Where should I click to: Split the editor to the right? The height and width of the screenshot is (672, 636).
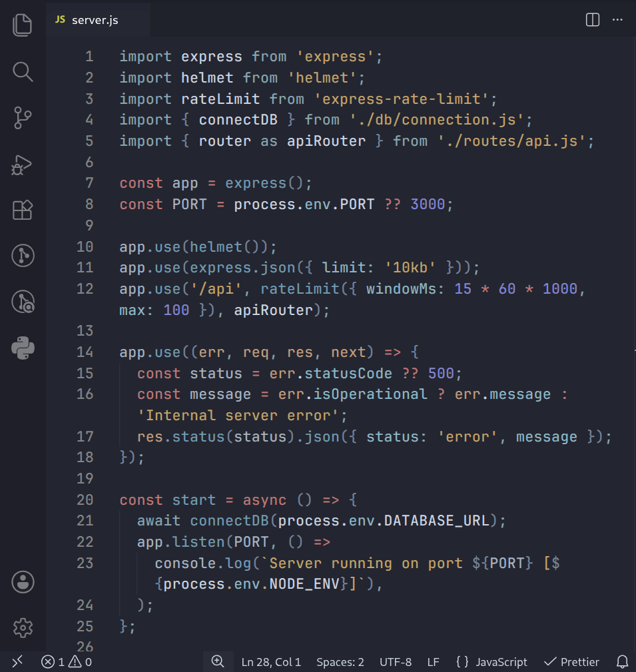click(x=592, y=20)
